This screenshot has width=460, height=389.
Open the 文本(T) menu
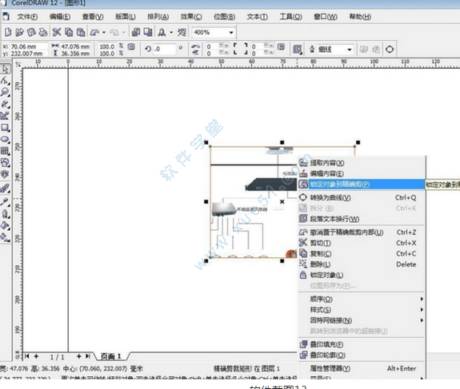(257, 16)
